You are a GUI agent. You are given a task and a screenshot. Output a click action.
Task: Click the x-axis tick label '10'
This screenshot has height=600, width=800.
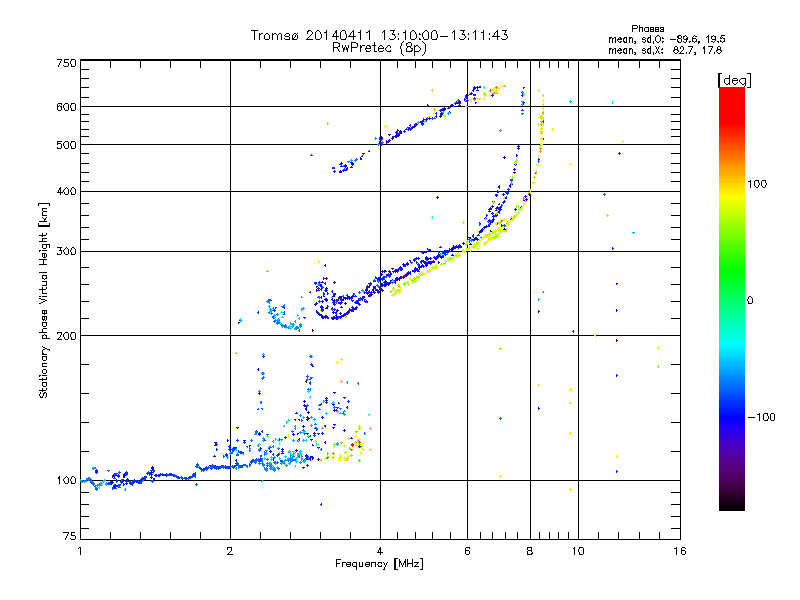pyautogui.click(x=578, y=551)
